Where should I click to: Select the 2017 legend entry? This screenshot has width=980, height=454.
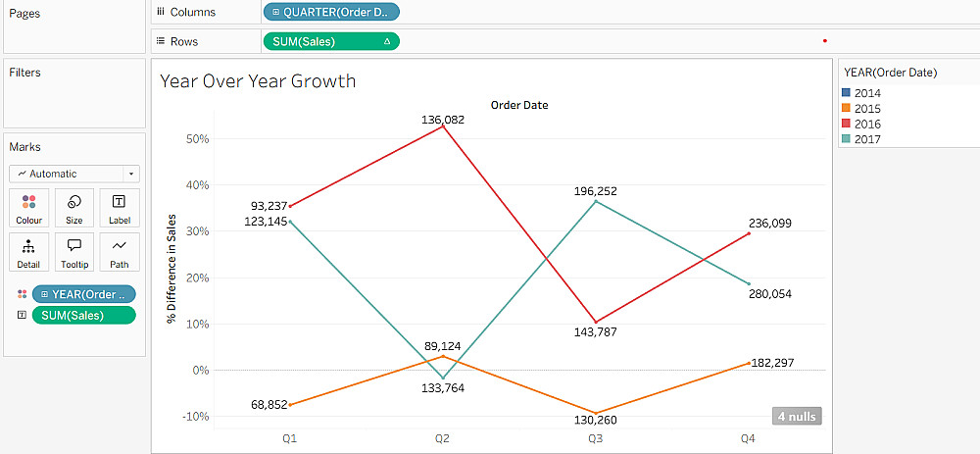[x=867, y=140]
